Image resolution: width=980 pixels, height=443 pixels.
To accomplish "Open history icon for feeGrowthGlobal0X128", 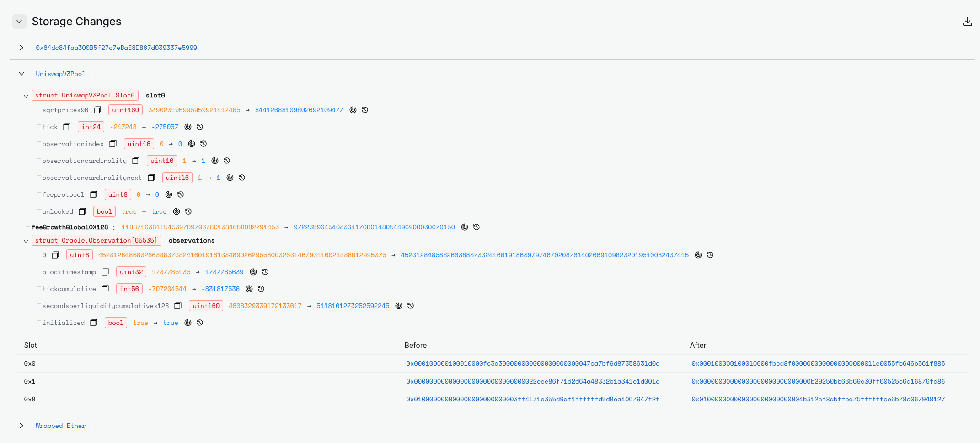I will click(x=477, y=227).
